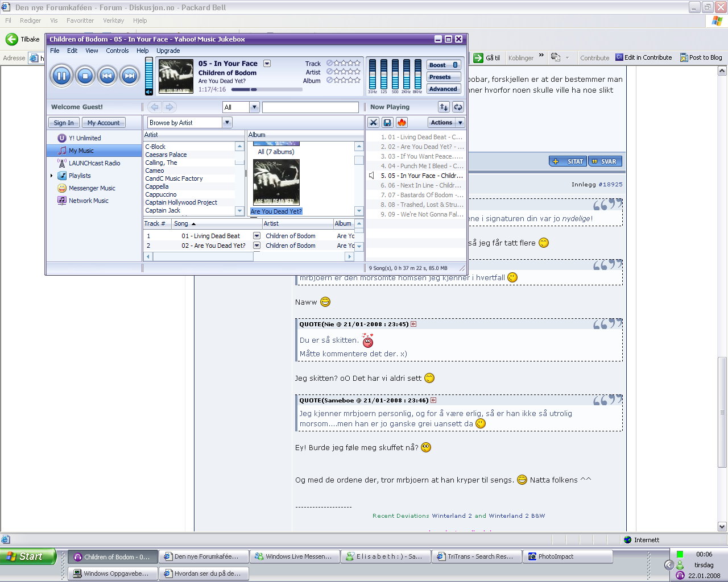This screenshot has width=728, height=582.
Task: Save the Now Playing list as playlist
Action: (x=387, y=122)
